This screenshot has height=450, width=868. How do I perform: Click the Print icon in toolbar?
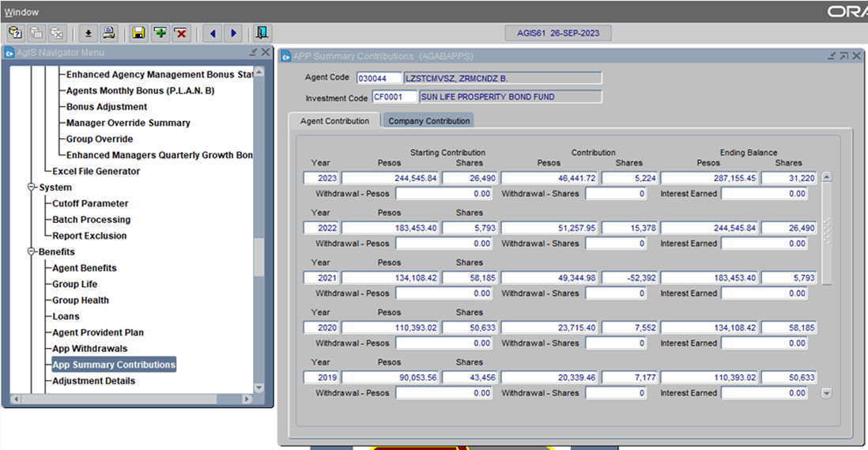pos(109,33)
